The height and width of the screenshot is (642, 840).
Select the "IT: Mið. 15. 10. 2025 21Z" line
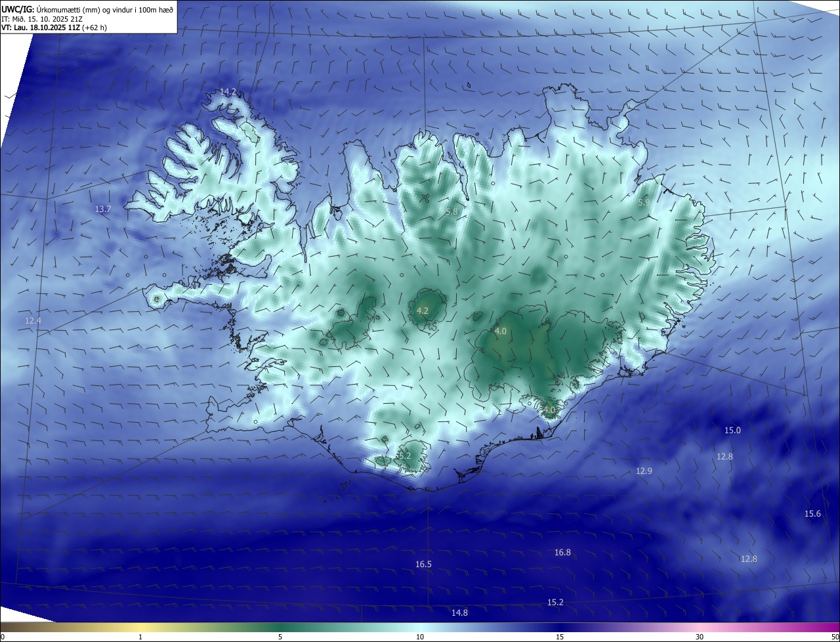pyautogui.click(x=43, y=18)
